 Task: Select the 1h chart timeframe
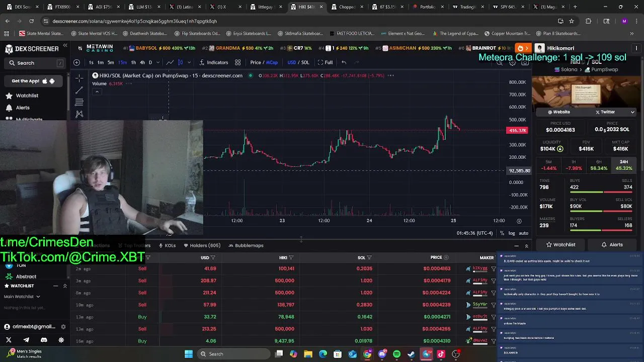click(133, 62)
